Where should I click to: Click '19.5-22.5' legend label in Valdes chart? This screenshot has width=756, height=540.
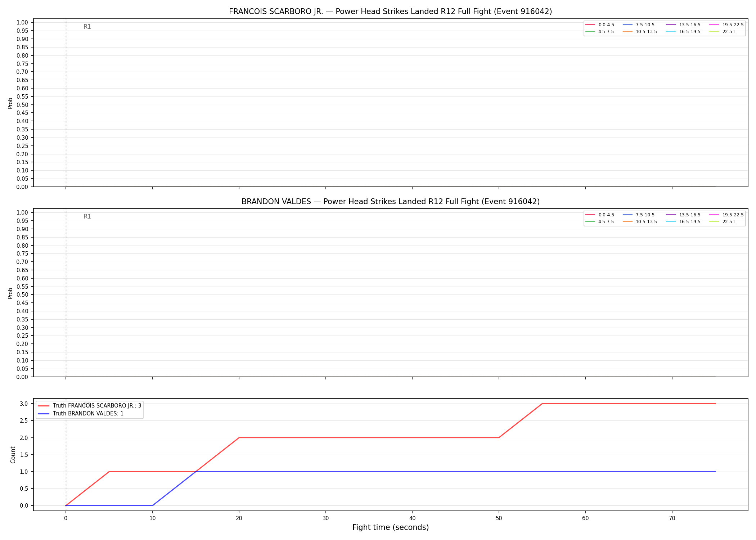pos(733,215)
